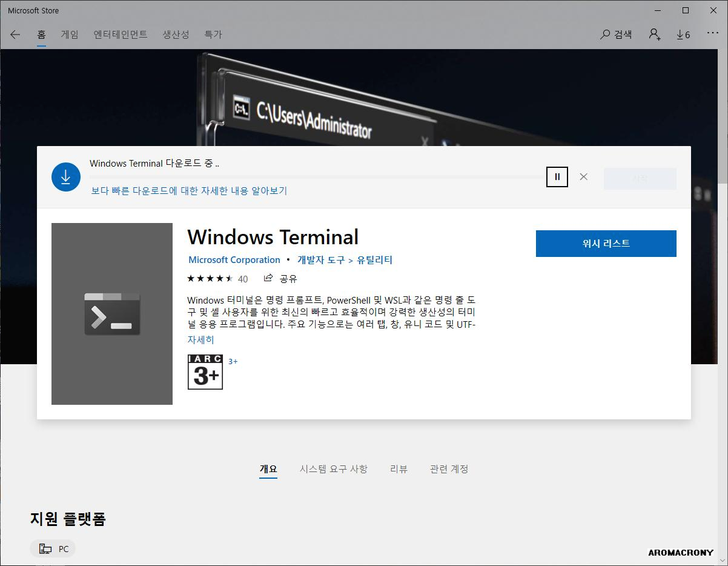Click the 지원 플랫폼 heading
This screenshot has height=566, width=728.
[68, 519]
